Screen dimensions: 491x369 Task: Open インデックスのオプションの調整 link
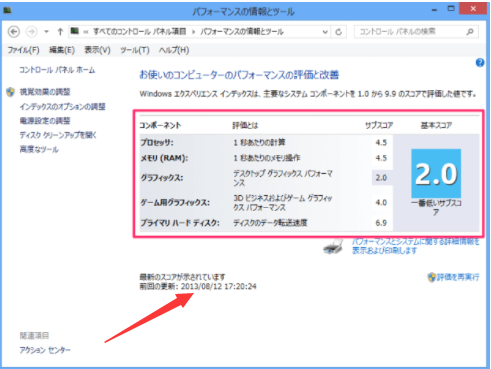(x=62, y=107)
